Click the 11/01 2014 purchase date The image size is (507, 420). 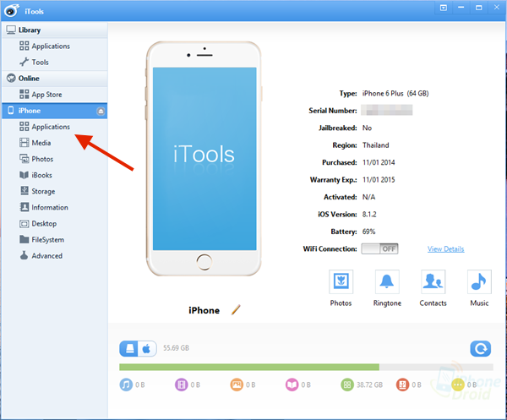pyautogui.click(x=379, y=162)
